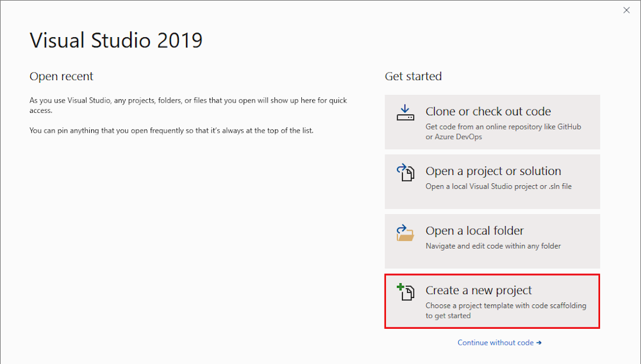
Task: Click 'Navigate and edit code within any folder' text
Action: pos(494,246)
